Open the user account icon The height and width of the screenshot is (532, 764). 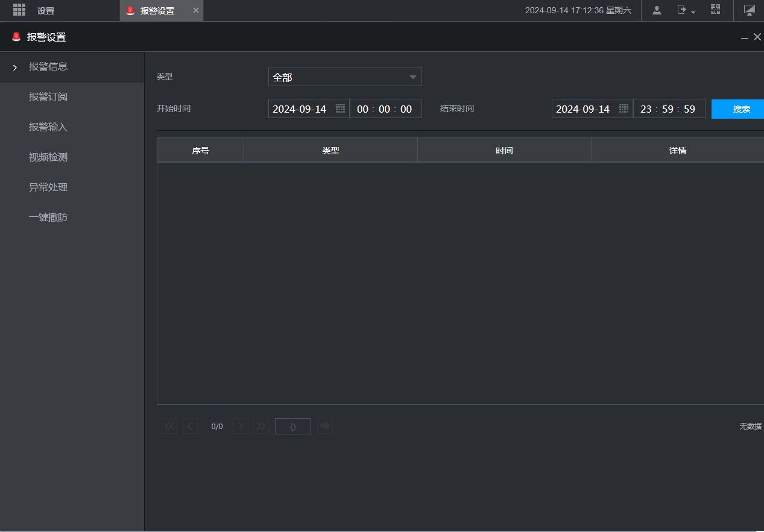[657, 10]
